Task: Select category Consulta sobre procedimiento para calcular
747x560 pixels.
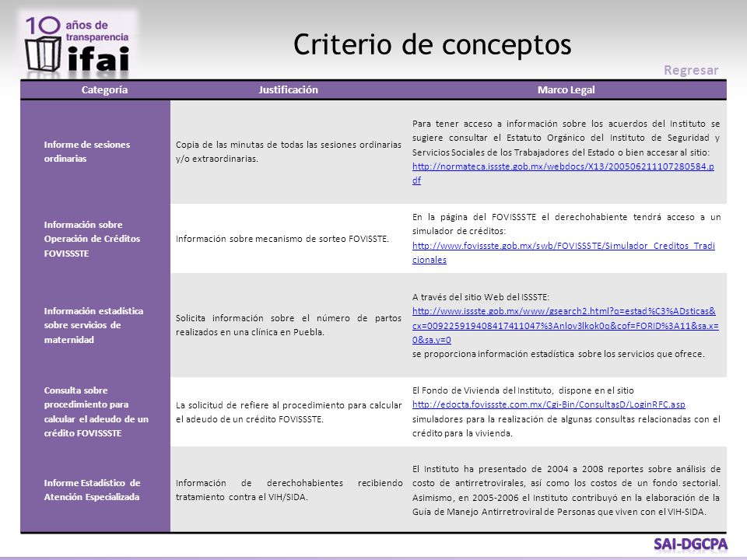Action: point(96,411)
